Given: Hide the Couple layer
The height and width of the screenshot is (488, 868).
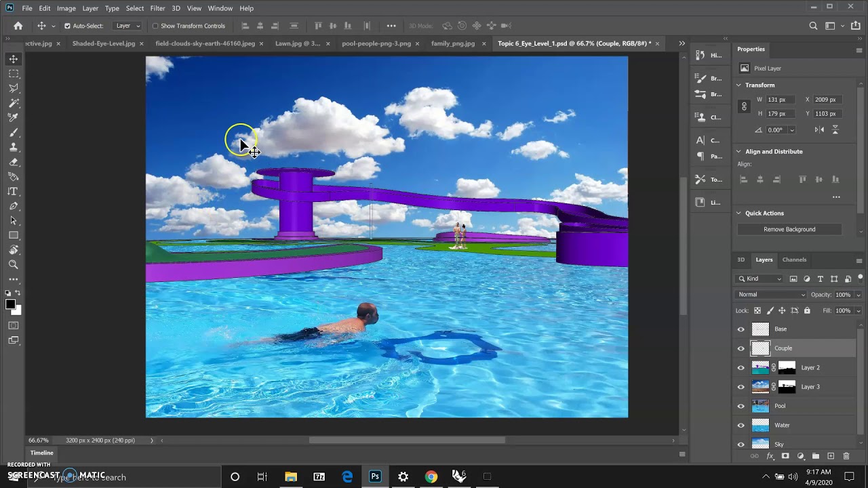Looking at the screenshot, I should tap(741, 348).
